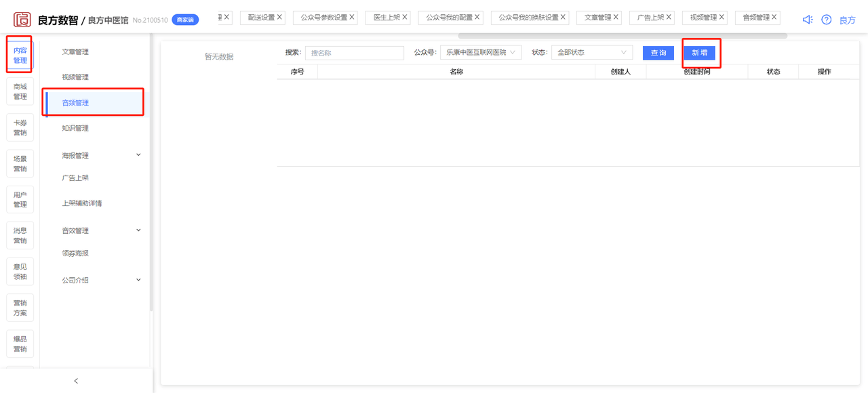Click the 创建人 column header
This screenshot has width=868, height=393.
click(x=620, y=72)
